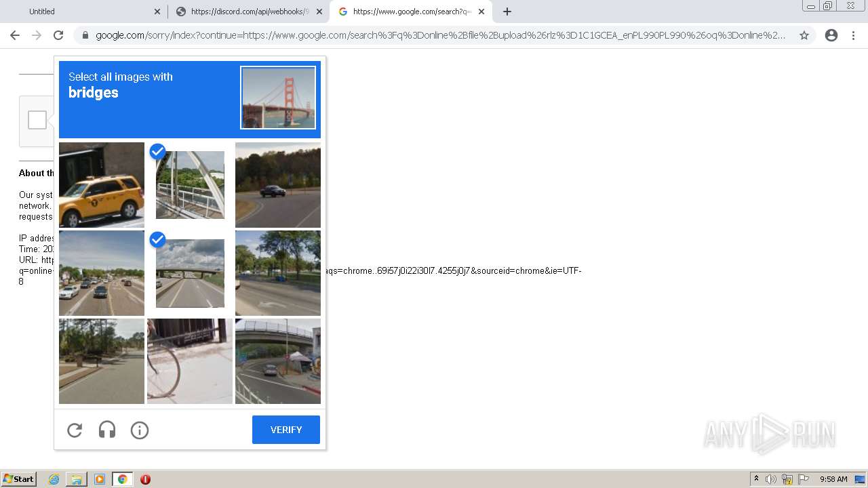Switch to the discord.com webhooks tab
This screenshot has height=488, width=868.
(x=250, y=12)
